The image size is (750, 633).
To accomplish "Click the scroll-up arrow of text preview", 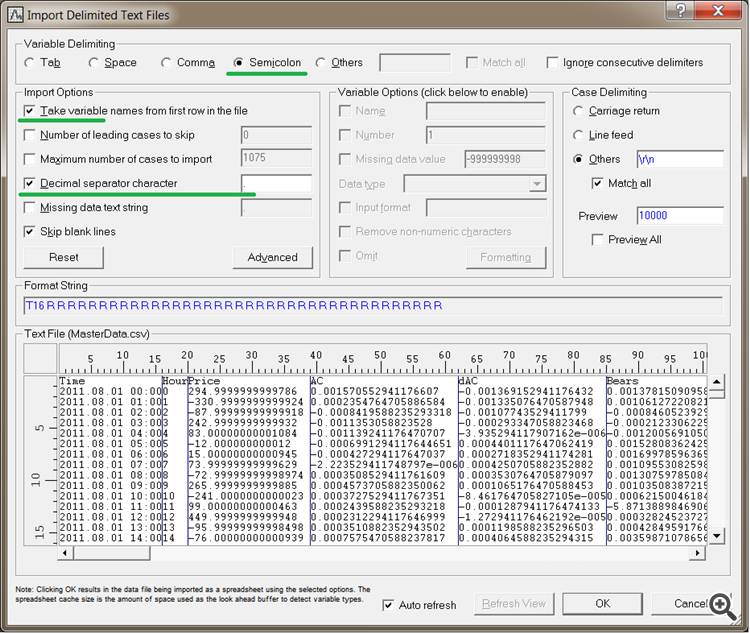I will [717, 382].
